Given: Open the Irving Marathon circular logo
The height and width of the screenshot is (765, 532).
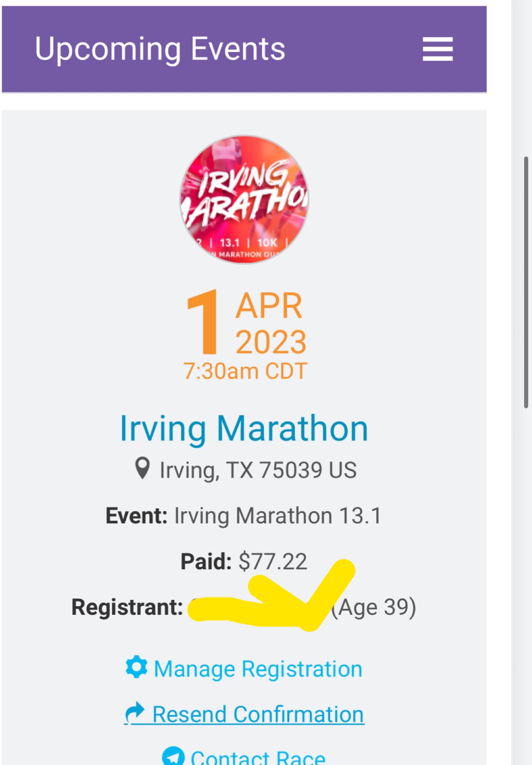Looking at the screenshot, I should click(x=244, y=199).
